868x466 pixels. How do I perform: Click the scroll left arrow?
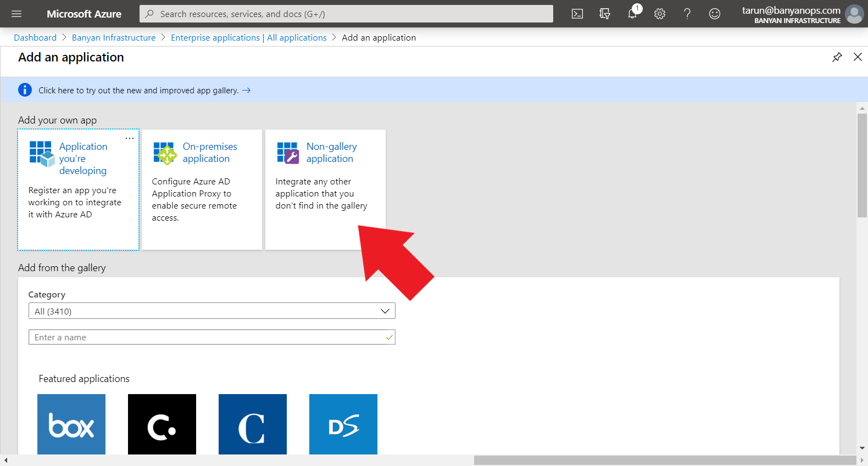[x=5, y=460]
